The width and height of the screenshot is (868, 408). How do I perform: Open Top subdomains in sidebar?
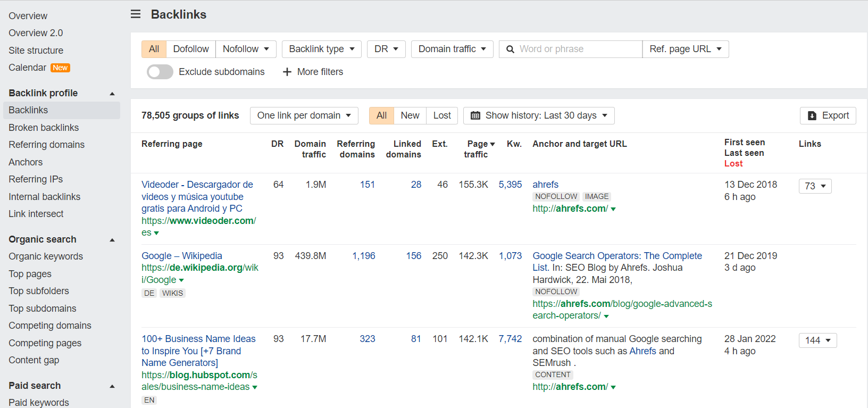coord(42,309)
